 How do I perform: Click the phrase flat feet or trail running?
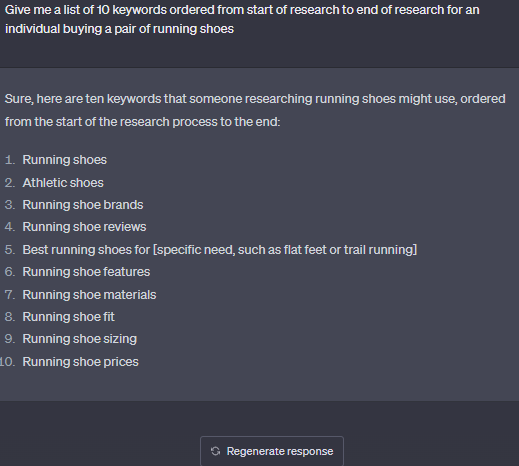pos(349,250)
